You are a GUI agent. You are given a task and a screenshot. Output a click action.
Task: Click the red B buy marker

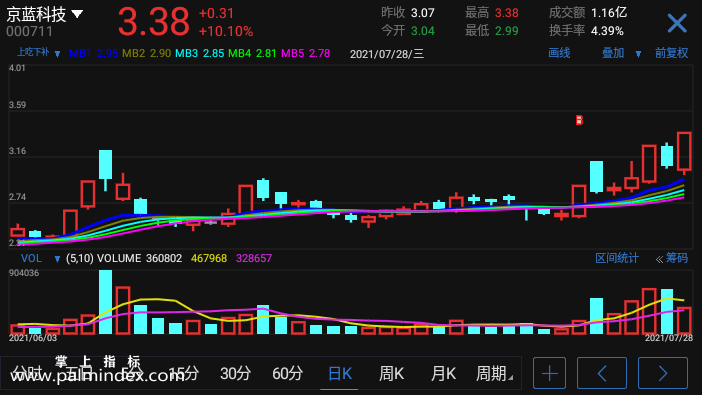tap(579, 120)
